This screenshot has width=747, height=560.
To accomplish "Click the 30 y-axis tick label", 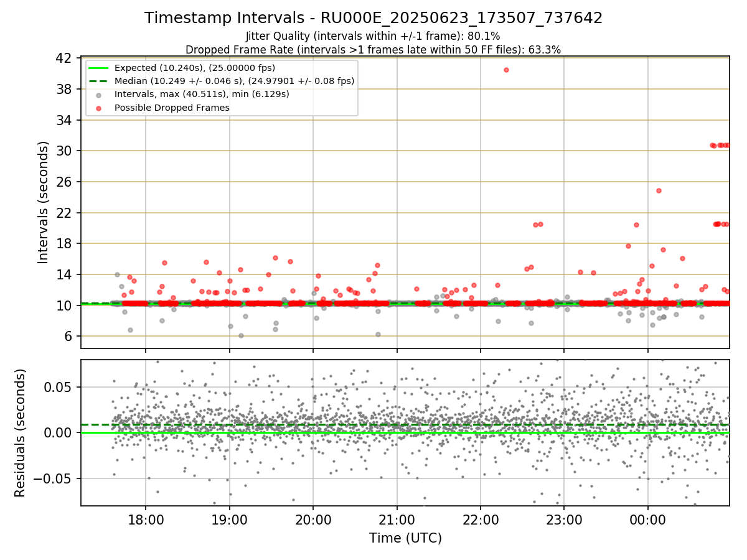I will (64, 151).
